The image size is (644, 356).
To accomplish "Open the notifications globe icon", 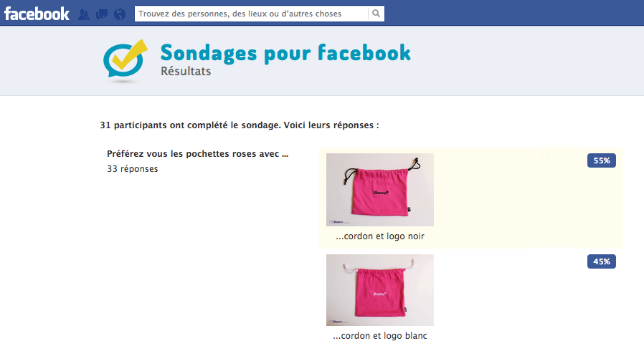I will tap(120, 14).
